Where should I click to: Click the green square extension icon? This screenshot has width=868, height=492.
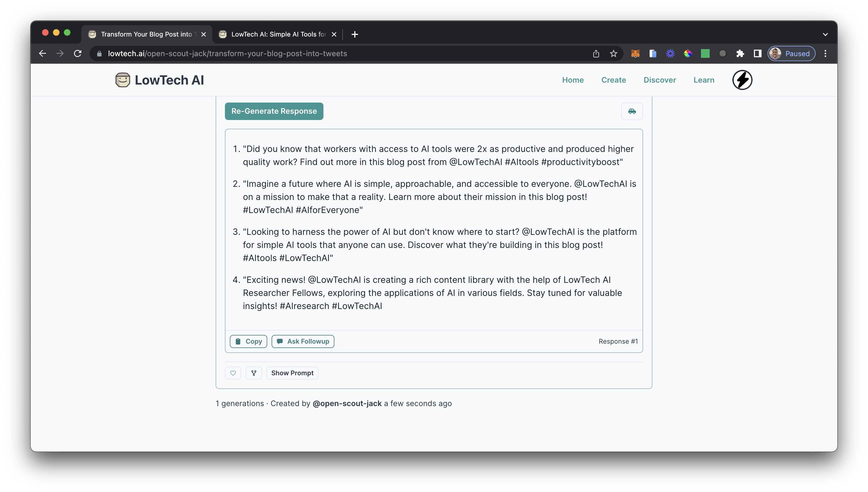tap(705, 53)
